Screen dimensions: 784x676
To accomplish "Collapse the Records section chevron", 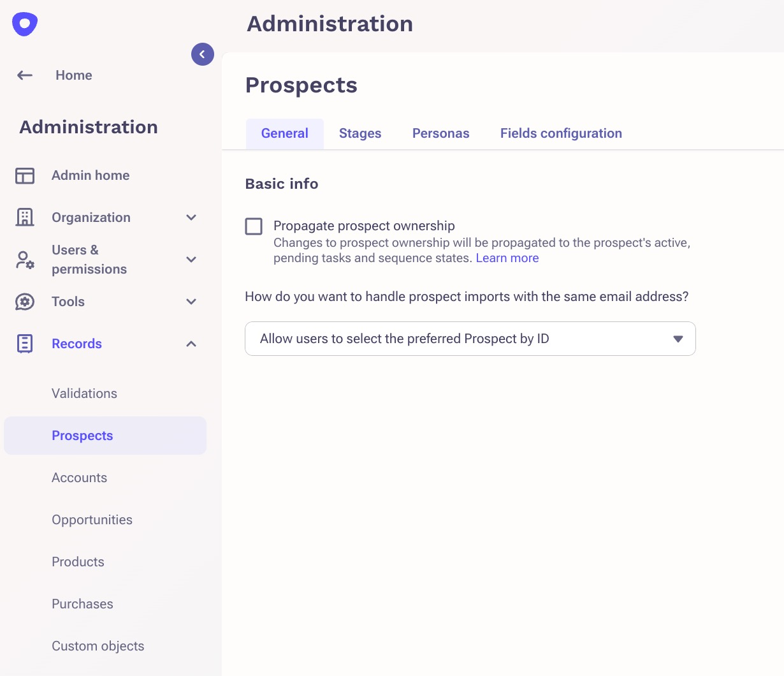I will tap(191, 344).
